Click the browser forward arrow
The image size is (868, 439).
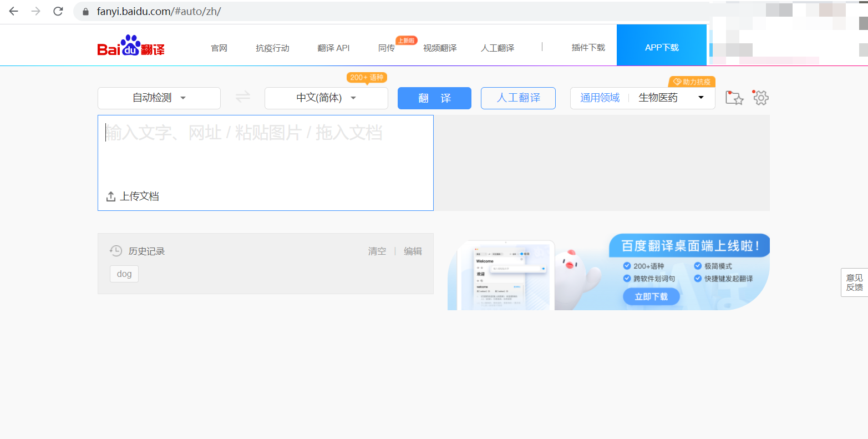[36, 11]
